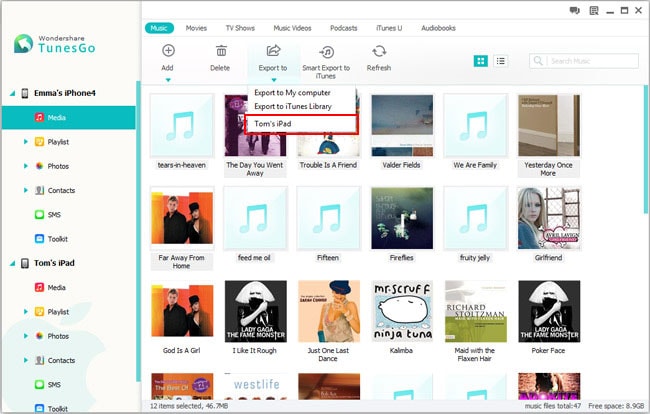Switch to list view
This screenshot has width=650, height=414.
(x=501, y=61)
